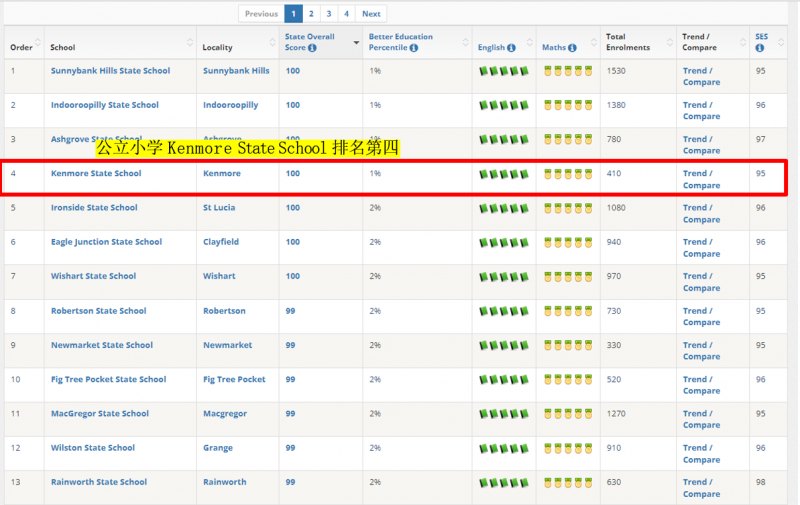Open Trend / Compare for Newmarket State School
Viewport: 800px width, 505px height.
(702, 350)
